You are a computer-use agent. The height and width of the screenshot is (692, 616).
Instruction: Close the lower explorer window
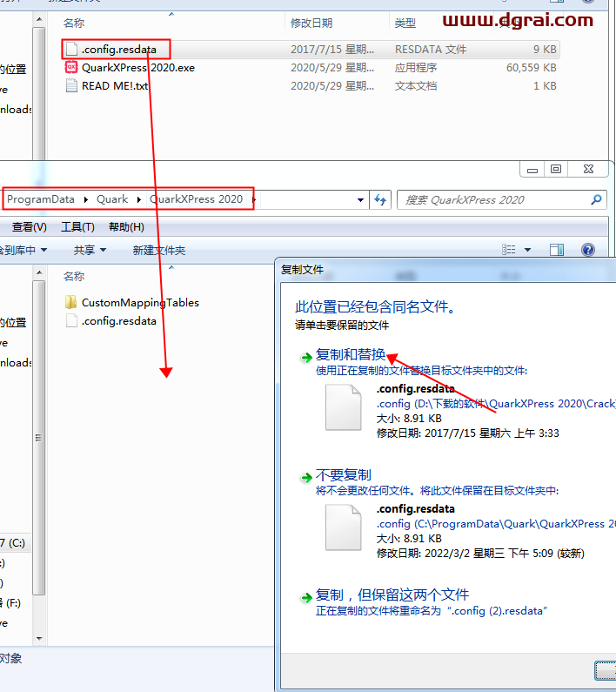coord(588,169)
